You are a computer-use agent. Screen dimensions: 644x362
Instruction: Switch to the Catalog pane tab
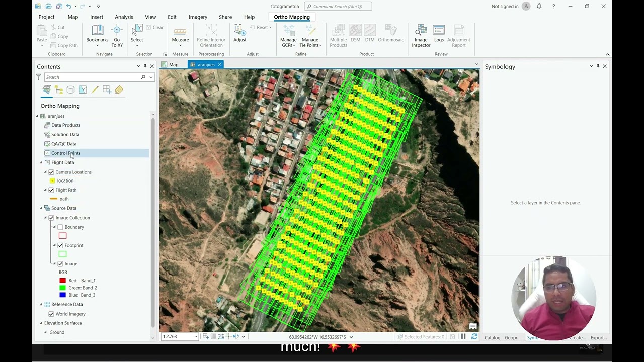pyautogui.click(x=493, y=338)
